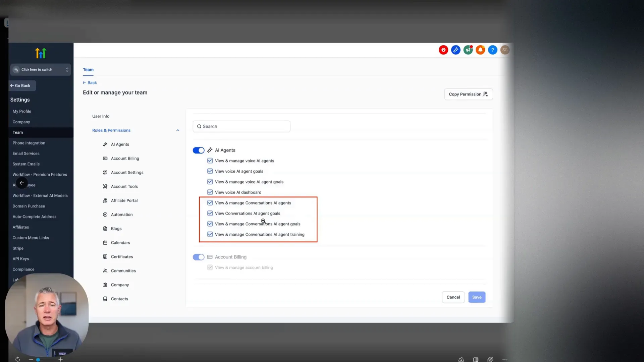This screenshot has height=362, width=644.
Task: Click the Go Back link
Action: 21,85
